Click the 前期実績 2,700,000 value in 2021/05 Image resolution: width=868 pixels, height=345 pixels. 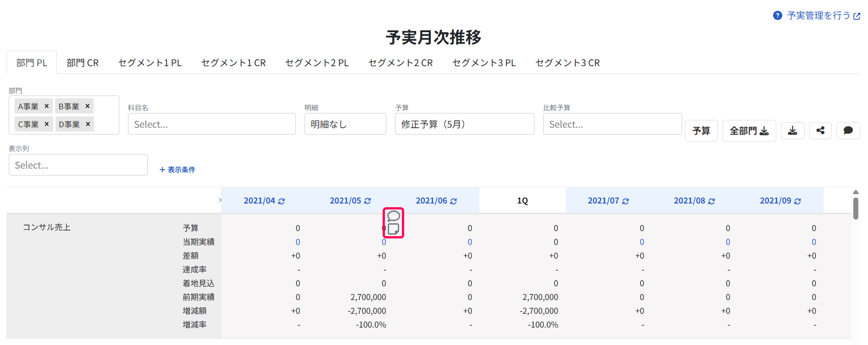(x=368, y=297)
